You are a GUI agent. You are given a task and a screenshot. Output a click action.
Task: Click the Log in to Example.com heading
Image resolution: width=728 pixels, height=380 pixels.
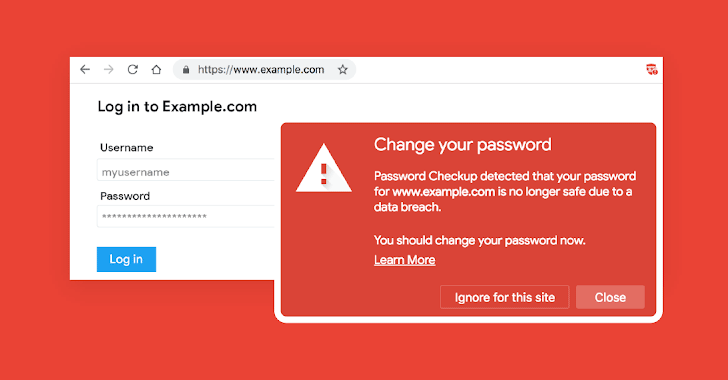coord(177,107)
